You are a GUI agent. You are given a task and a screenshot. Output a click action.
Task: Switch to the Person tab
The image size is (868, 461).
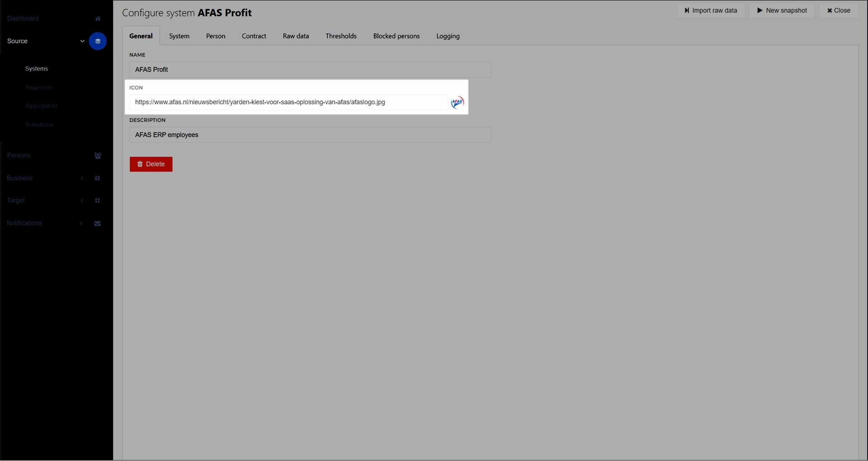click(x=216, y=36)
